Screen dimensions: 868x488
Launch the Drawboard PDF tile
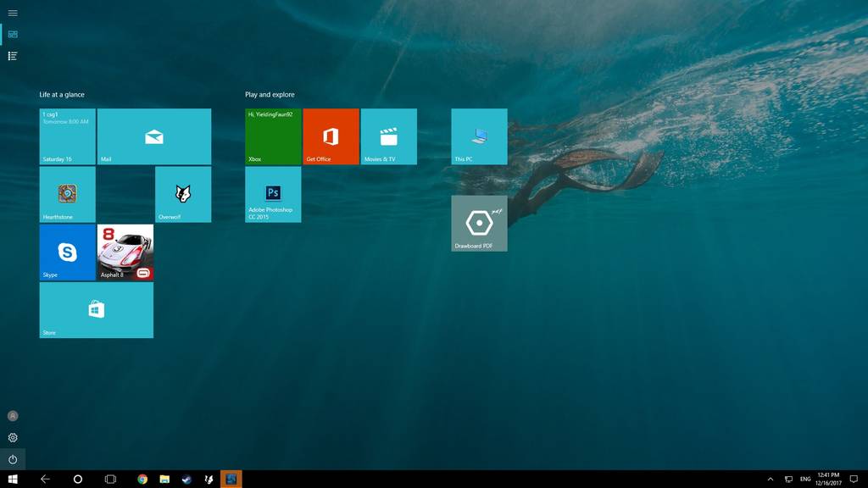tap(479, 223)
